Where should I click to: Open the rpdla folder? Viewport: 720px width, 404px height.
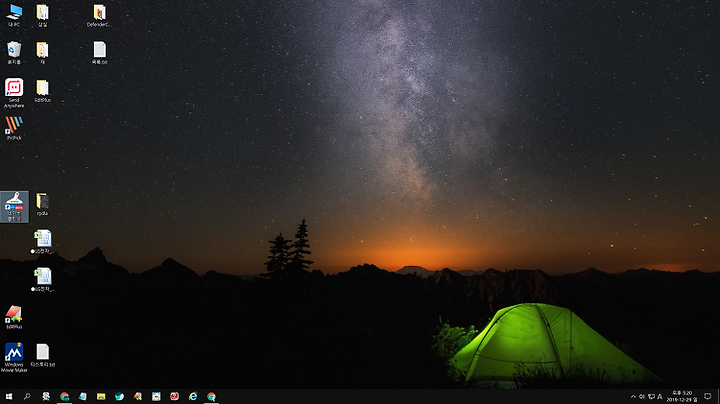pos(42,204)
